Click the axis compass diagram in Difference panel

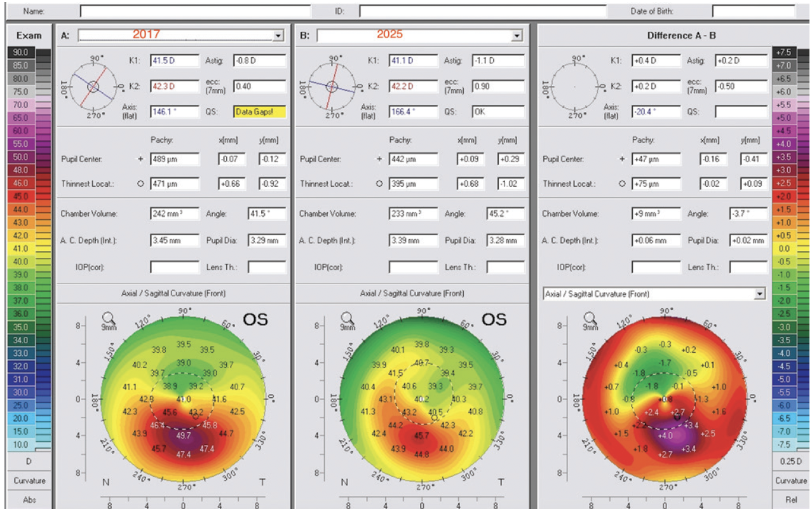click(574, 87)
